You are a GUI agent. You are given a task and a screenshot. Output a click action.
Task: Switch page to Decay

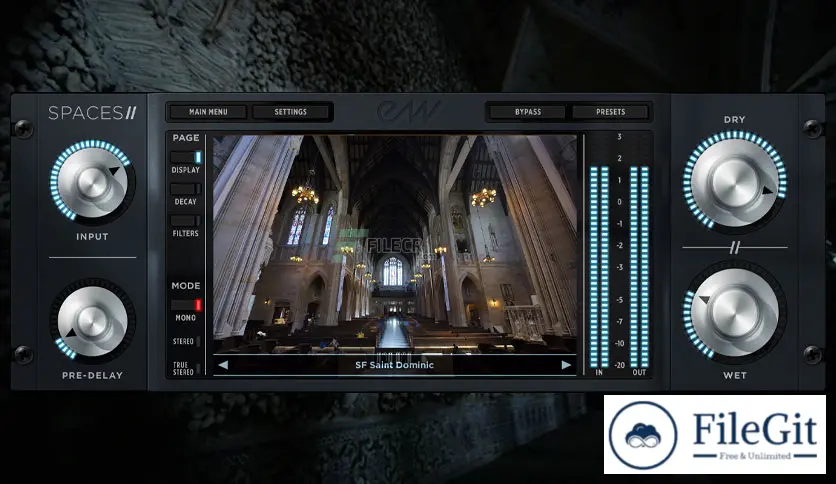pos(186,189)
